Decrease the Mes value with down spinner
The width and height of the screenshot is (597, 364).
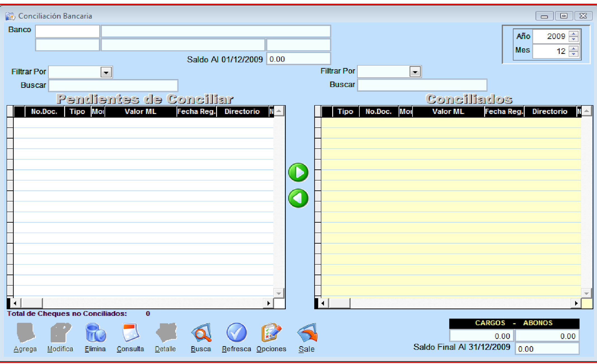click(574, 54)
